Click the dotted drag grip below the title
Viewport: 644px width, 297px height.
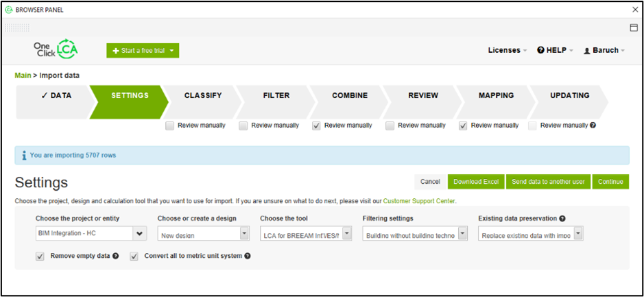[x=17, y=27]
